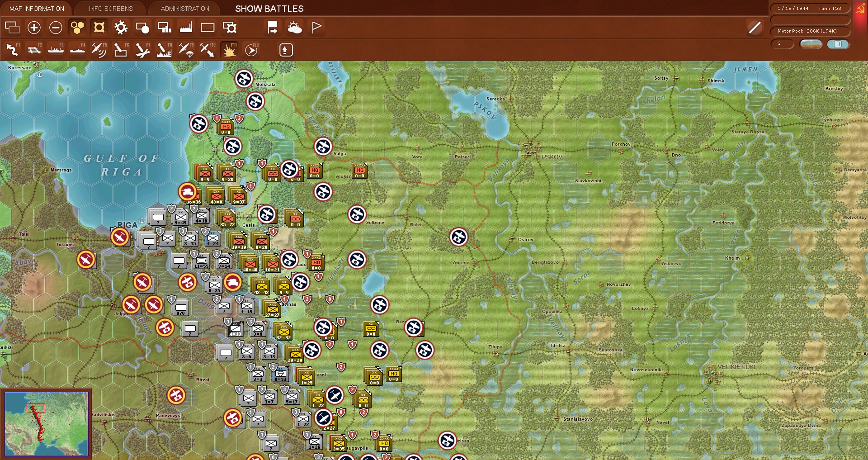
Task: Click the Motor Pool readout
Action: tap(810, 31)
